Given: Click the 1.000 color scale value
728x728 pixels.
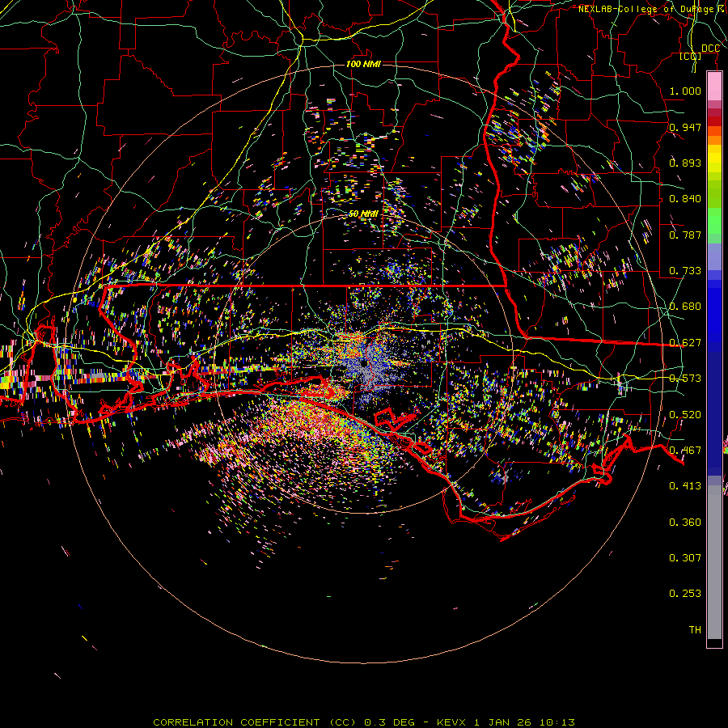Looking at the screenshot, I should point(685,91).
